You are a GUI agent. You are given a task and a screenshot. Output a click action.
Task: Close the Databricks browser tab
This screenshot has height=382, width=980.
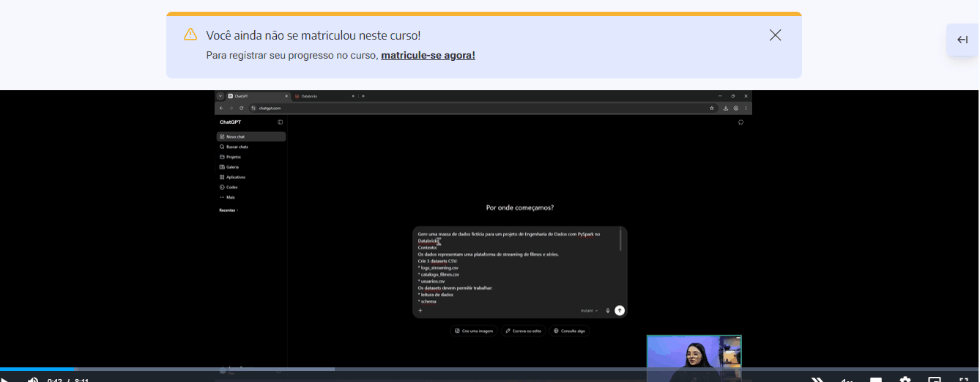coord(353,96)
